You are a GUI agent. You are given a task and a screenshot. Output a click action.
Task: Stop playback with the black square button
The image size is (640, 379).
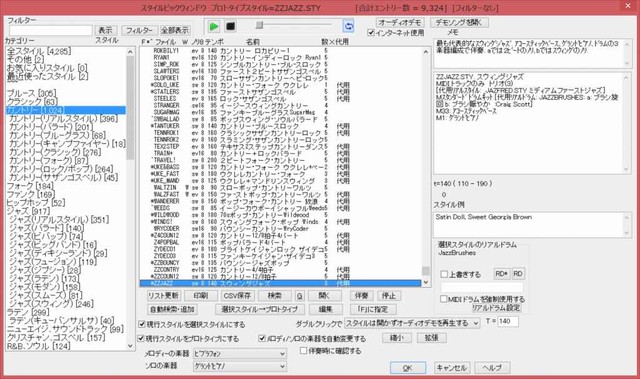pyautogui.click(x=230, y=27)
